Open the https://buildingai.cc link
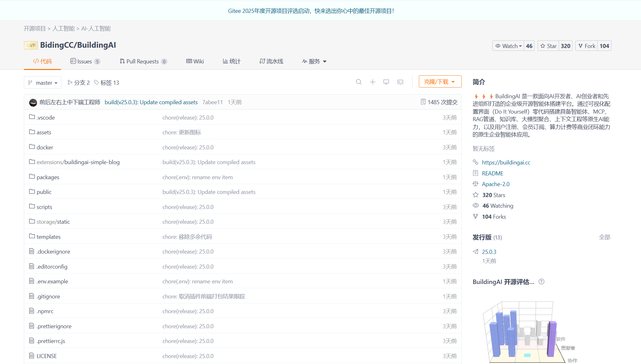 (506, 162)
